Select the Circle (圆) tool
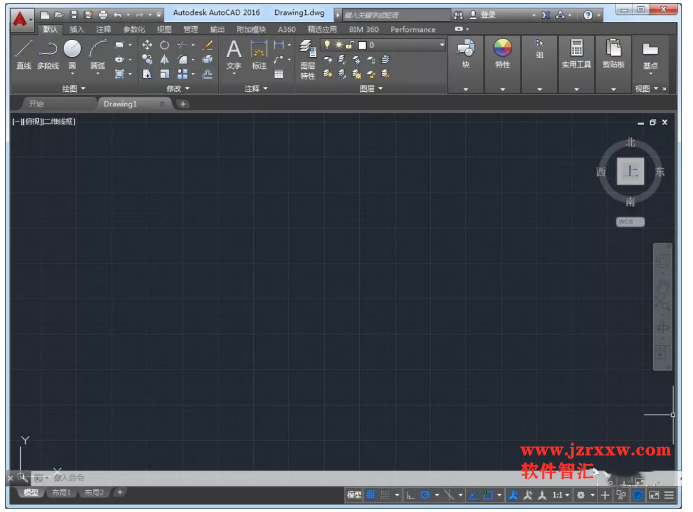 [72, 53]
